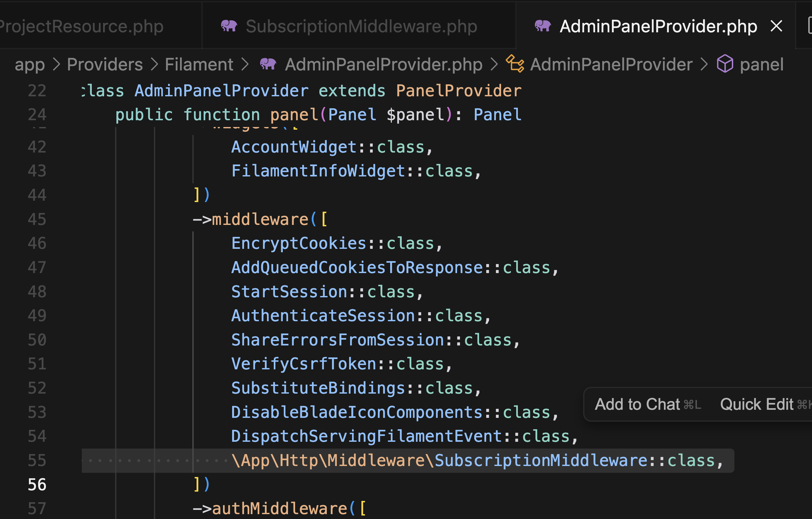The width and height of the screenshot is (812, 519).
Task: Click the SubscriptionMiddleware class name on line 55
Action: click(540, 461)
